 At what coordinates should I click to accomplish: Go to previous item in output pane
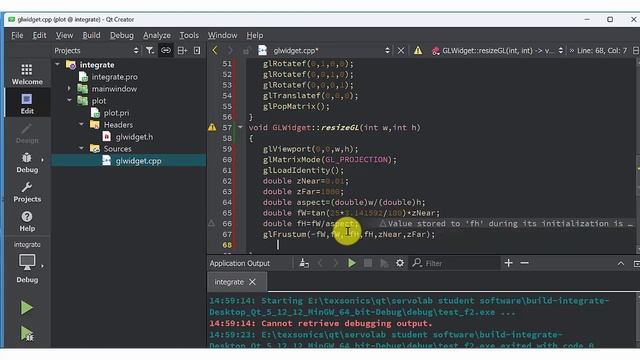(x=320, y=263)
